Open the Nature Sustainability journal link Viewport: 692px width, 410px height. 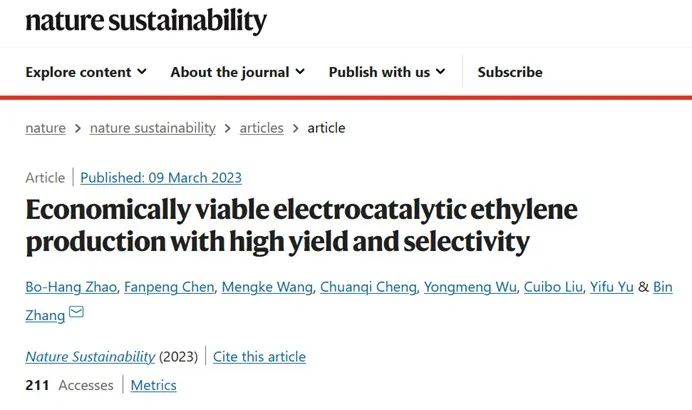(x=90, y=357)
